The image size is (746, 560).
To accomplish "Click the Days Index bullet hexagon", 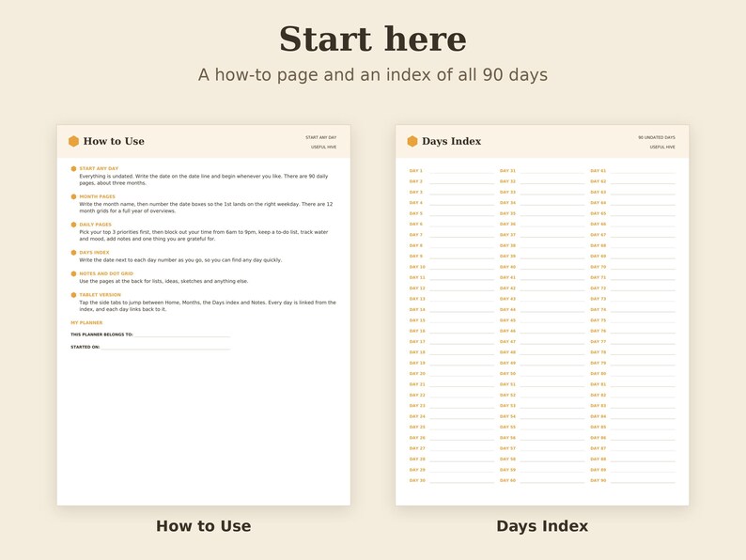I will point(73,253).
